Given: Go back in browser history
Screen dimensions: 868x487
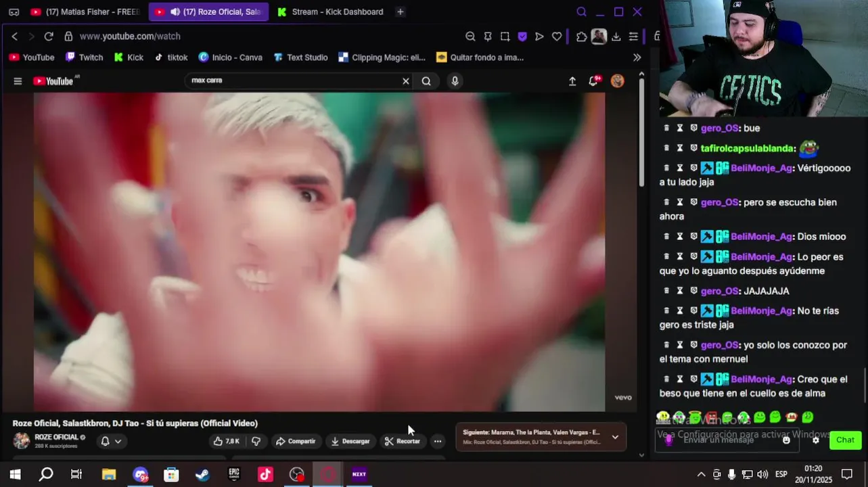Looking at the screenshot, I should coord(15,37).
